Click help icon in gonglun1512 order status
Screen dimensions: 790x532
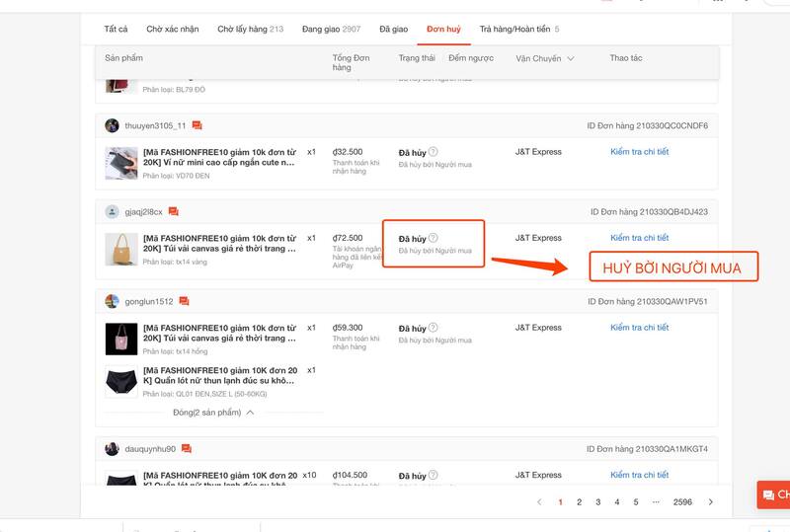point(434,328)
